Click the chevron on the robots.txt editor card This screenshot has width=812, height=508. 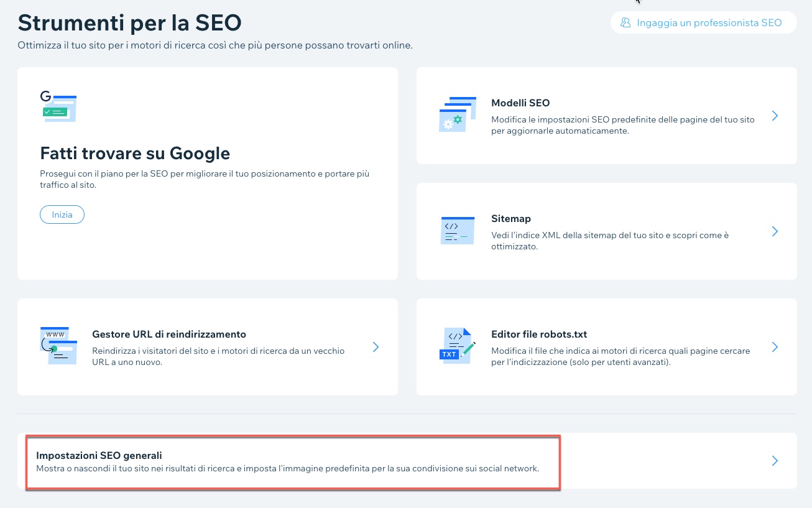coord(775,347)
